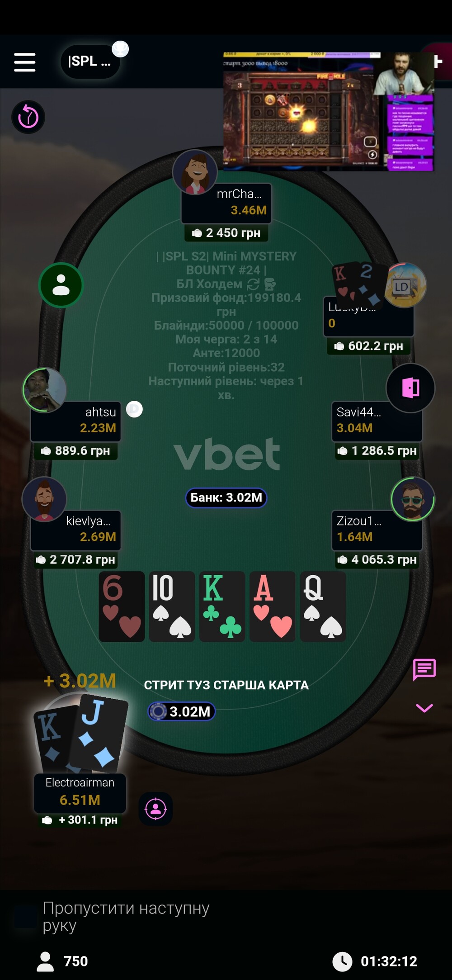Tap the Банк: 3.02M pot label
452x980 pixels.
click(226, 497)
